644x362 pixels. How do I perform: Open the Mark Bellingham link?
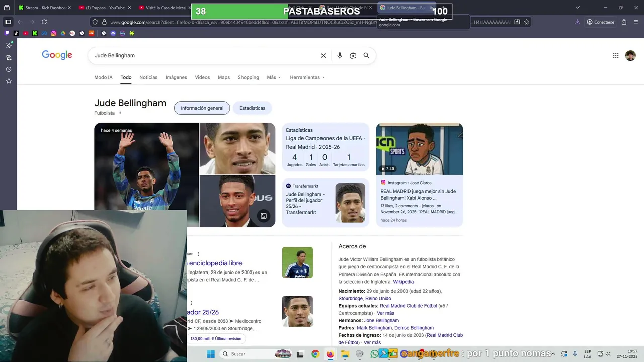click(374, 328)
